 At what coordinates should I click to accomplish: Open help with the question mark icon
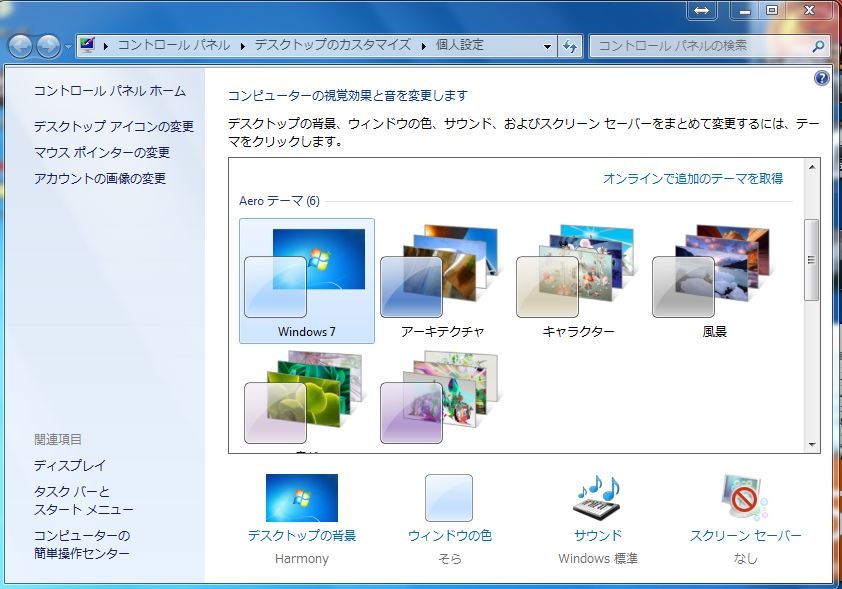click(822, 78)
